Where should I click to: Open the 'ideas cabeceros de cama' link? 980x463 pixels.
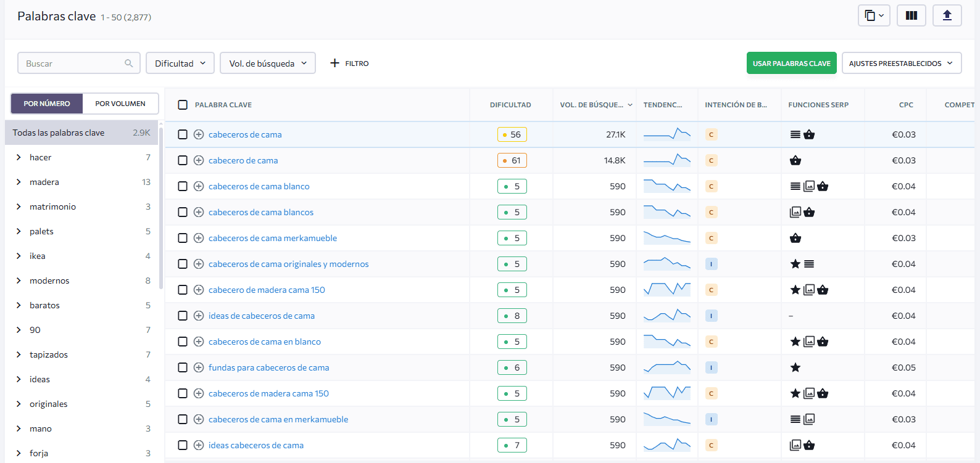tap(256, 445)
